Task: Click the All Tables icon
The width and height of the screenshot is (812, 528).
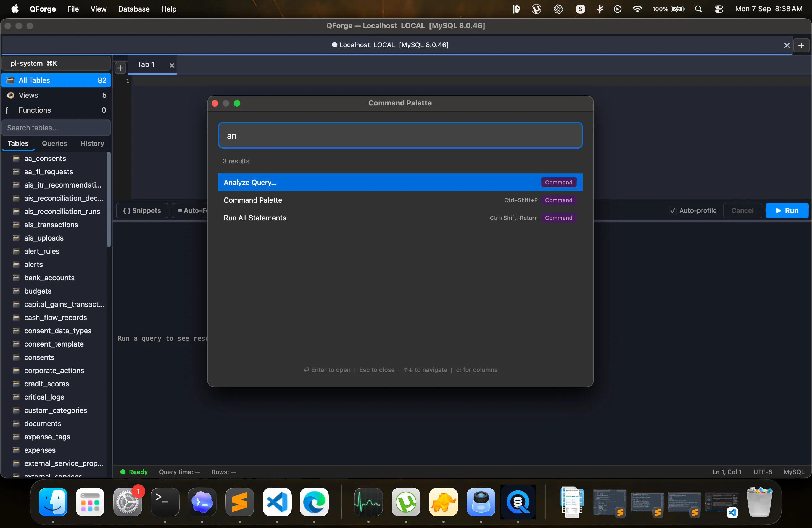Action: 10,80
